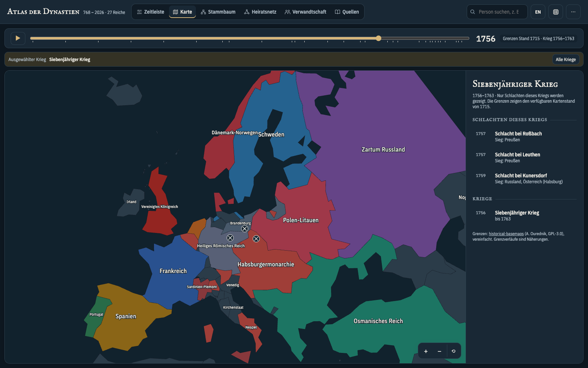Click the Spanien label on the map

click(x=126, y=316)
